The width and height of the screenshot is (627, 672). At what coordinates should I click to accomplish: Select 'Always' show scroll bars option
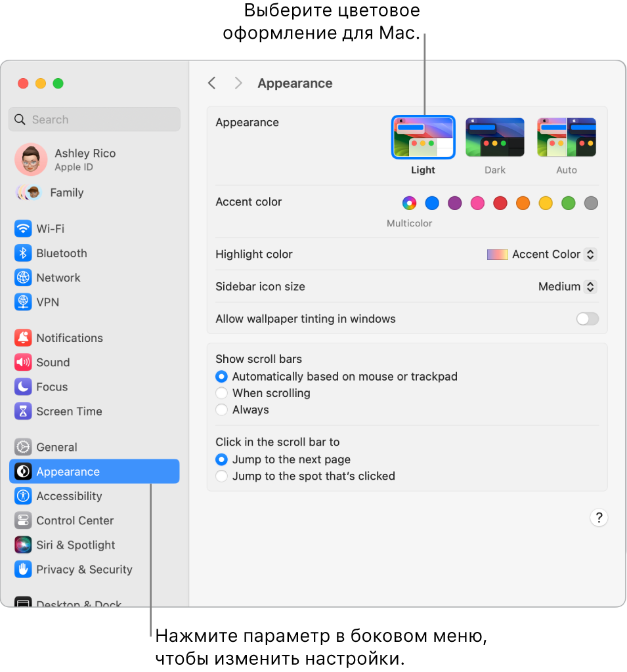(221, 409)
